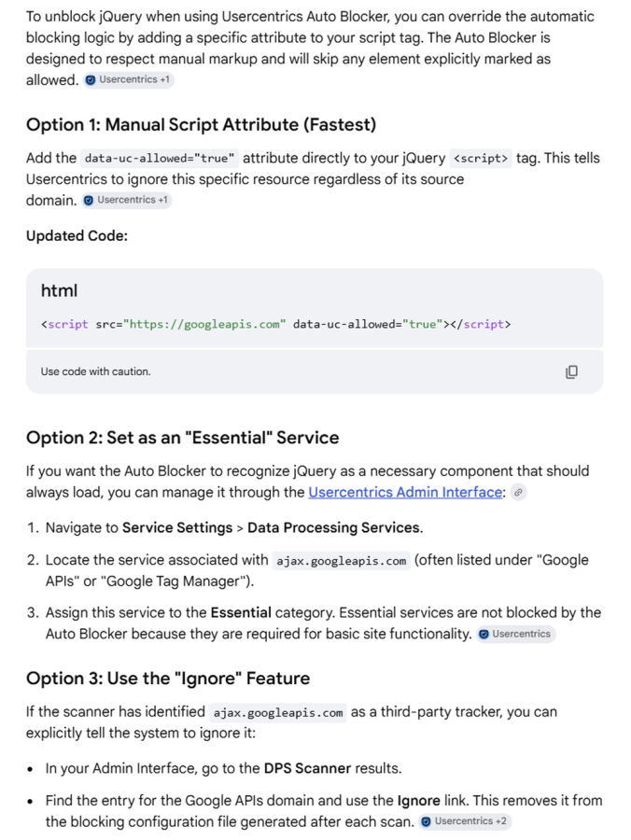Click the bold "DPS Scanner" text
This screenshot has width=631, height=840.
tap(307, 768)
